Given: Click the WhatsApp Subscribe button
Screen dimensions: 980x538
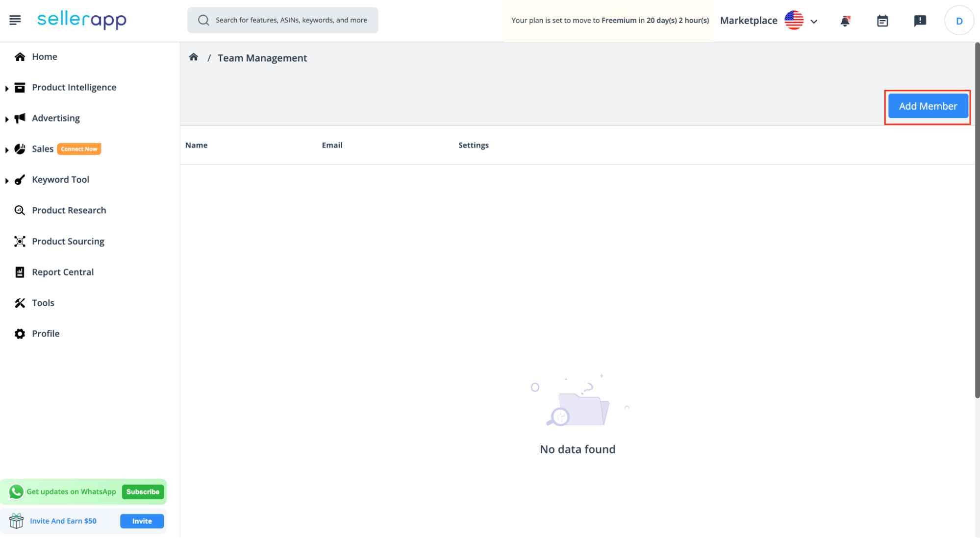Looking at the screenshot, I should coord(143,491).
